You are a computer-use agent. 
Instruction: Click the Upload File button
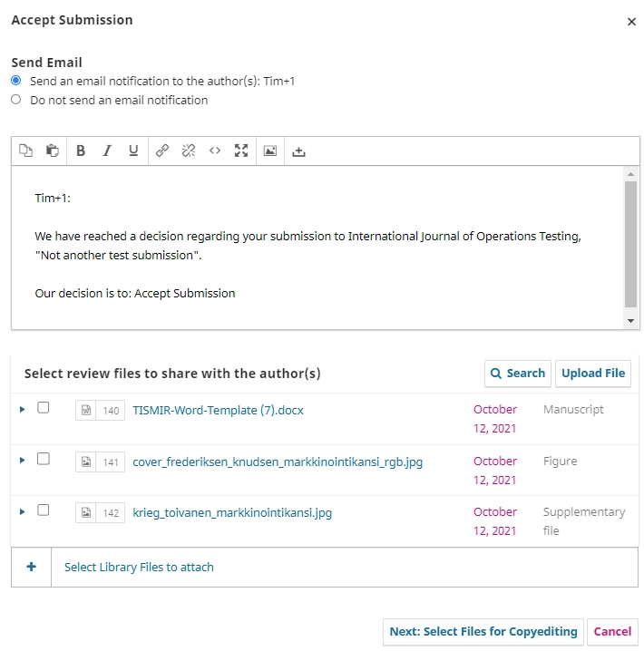592,373
